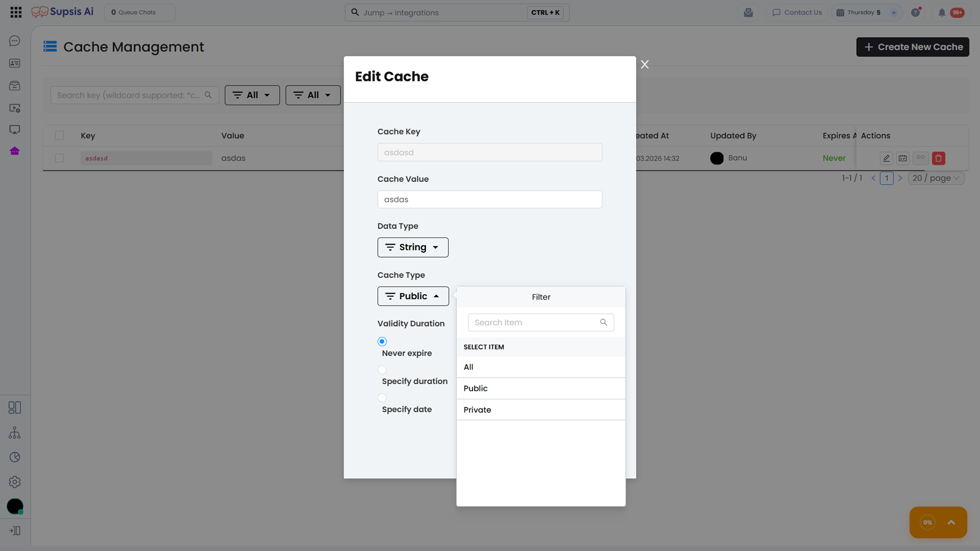Click the 0 Queue Chats button
Viewport: 980px width, 551px height.
coord(140,12)
